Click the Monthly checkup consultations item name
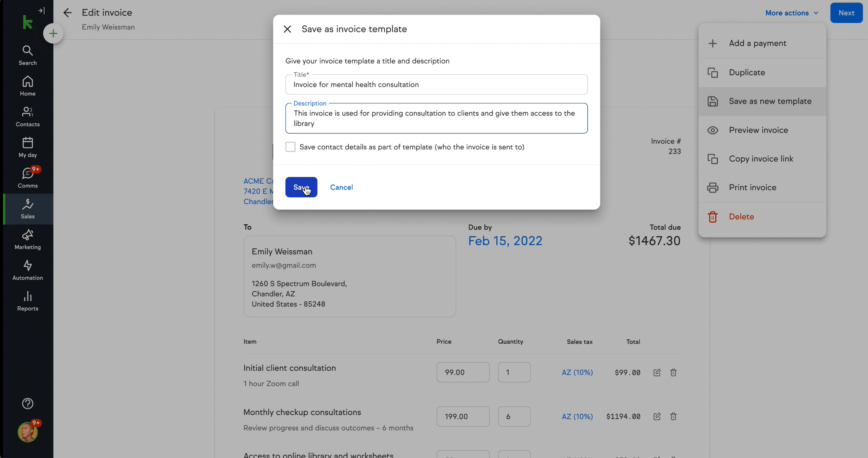 point(302,412)
